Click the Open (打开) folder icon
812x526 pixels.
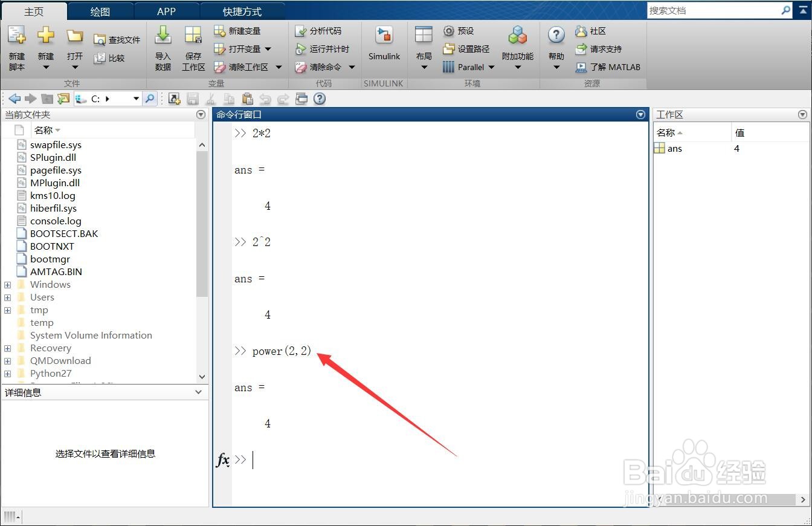[75, 36]
